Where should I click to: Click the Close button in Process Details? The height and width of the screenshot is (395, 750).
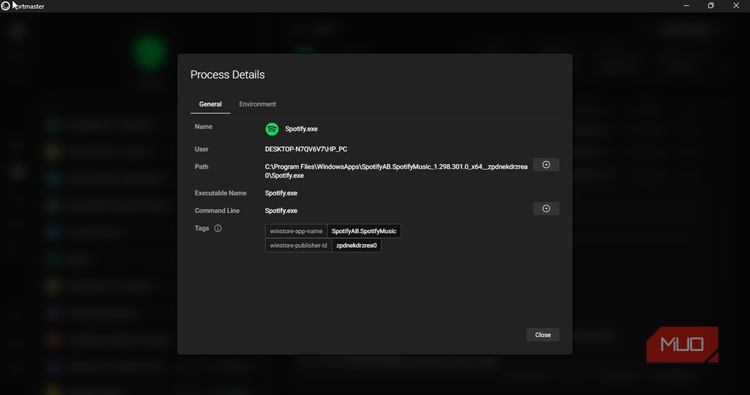pyautogui.click(x=543, y=335)
